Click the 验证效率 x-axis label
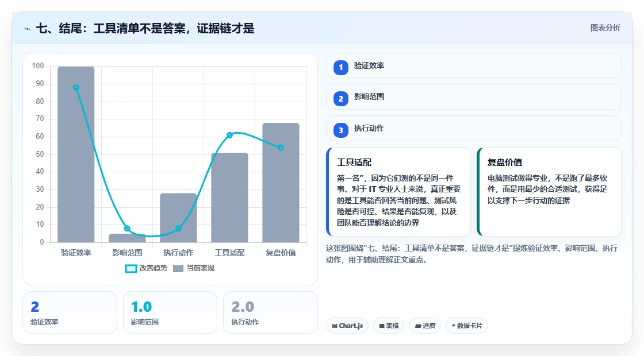644x356 pixels. (76, 253)
